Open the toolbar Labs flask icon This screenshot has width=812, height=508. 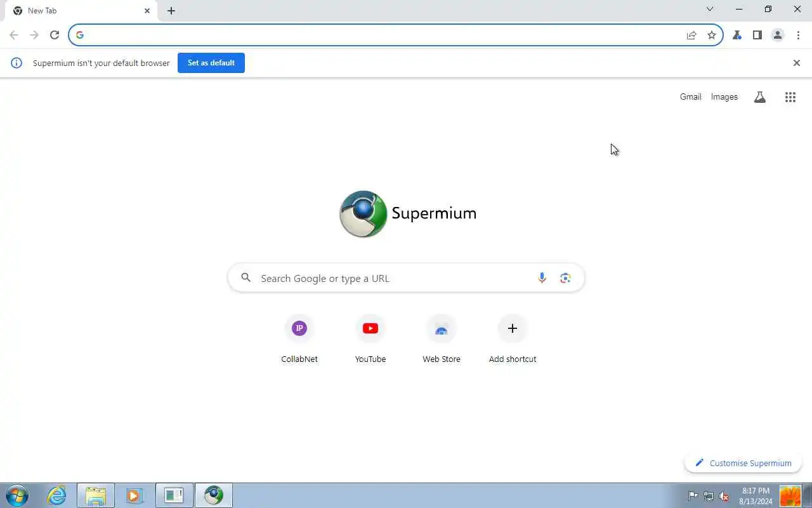[737, 35]
